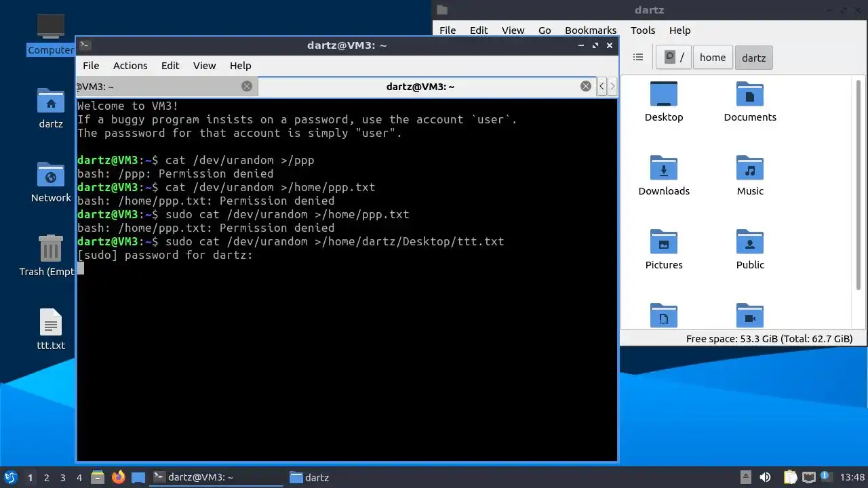Open terminal Help menu

coord(240,66)
